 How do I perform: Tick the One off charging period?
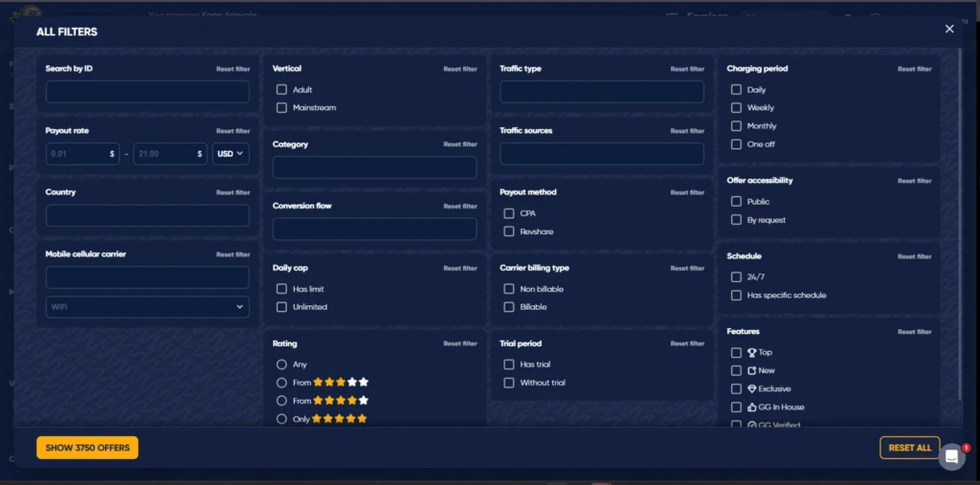(736, 143)
